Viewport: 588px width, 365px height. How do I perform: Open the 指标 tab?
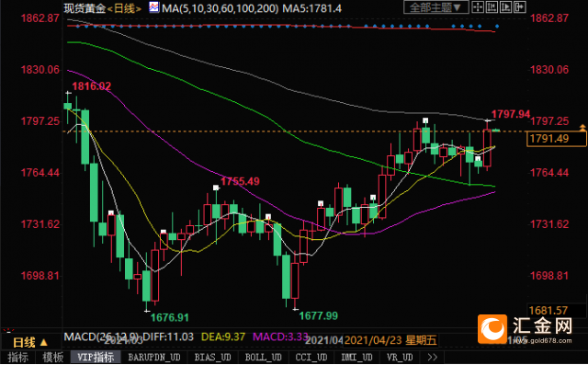pyautogui.click(x=17, y=357)
